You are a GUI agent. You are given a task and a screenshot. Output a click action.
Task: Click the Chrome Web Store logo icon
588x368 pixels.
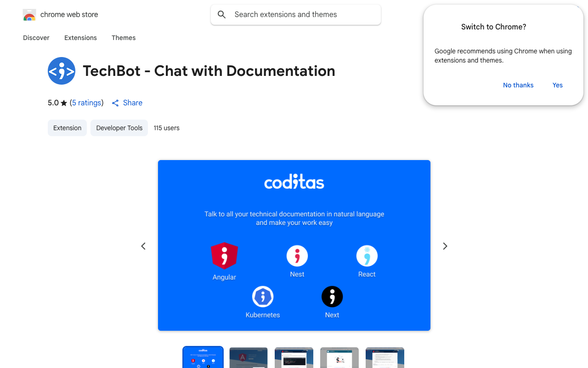[29, 15]
